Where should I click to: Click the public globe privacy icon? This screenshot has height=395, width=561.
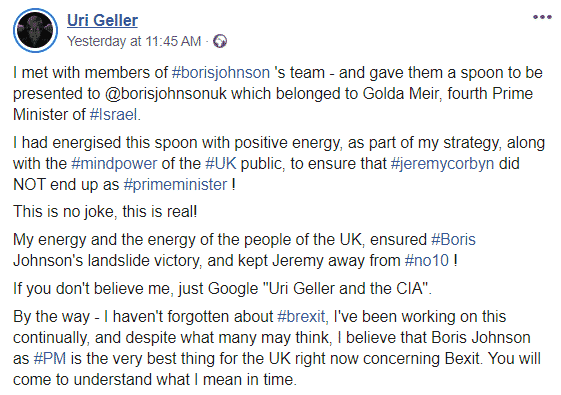pos(220,41)
